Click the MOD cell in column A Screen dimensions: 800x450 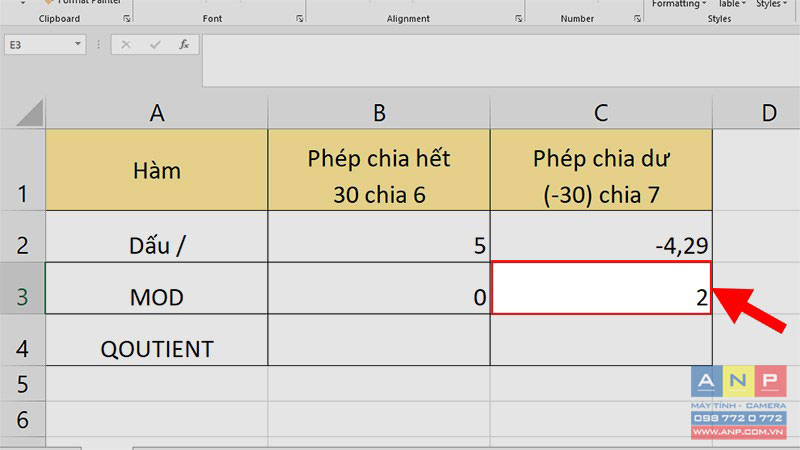tap(156, 297)
